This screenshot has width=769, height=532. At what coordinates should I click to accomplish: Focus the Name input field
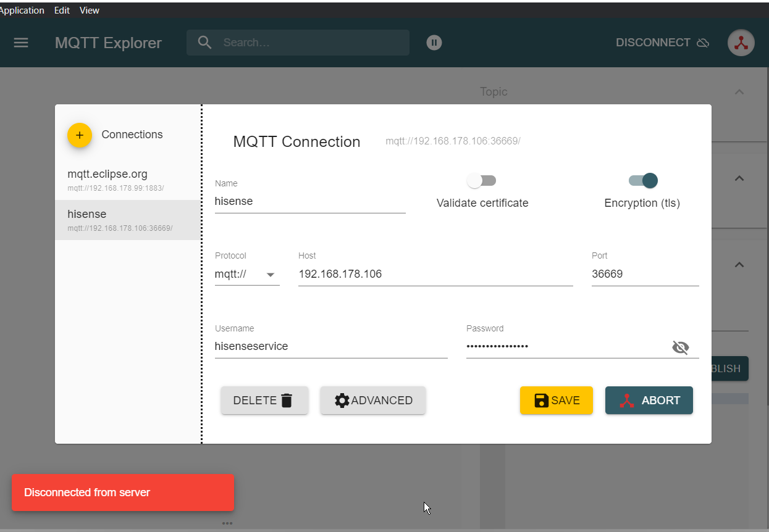coord(310,201)
